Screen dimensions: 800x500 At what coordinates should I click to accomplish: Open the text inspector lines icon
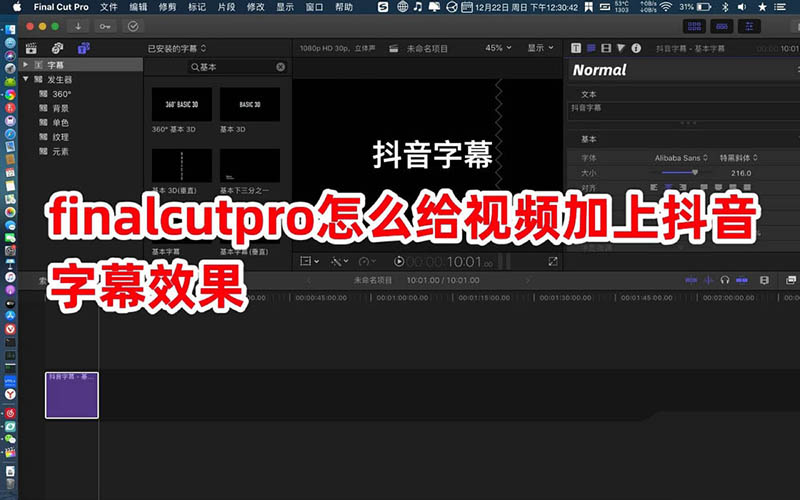(x=591, y=48)
